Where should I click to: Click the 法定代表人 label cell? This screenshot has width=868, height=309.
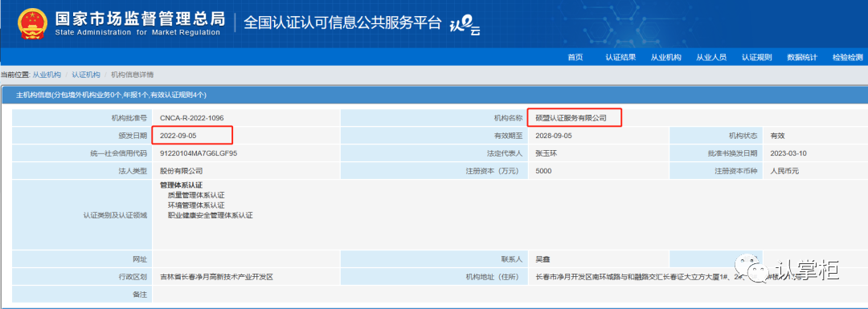click(x=435, y=153)
